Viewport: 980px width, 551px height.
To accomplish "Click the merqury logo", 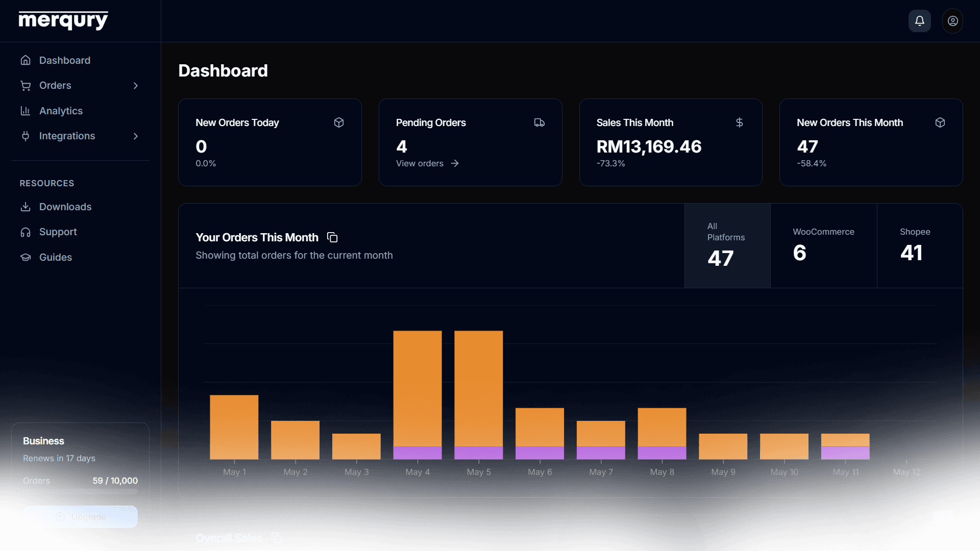I will [63, 20].
